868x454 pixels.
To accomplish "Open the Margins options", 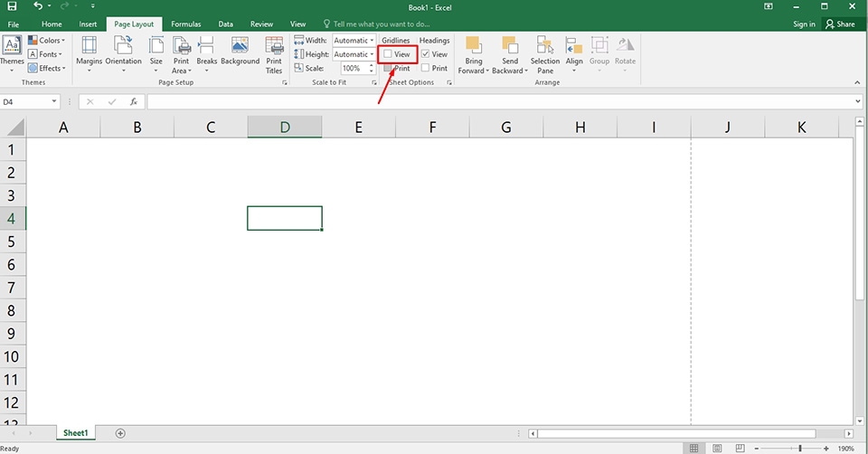I will pyautogui.click(x=90, y=54).
